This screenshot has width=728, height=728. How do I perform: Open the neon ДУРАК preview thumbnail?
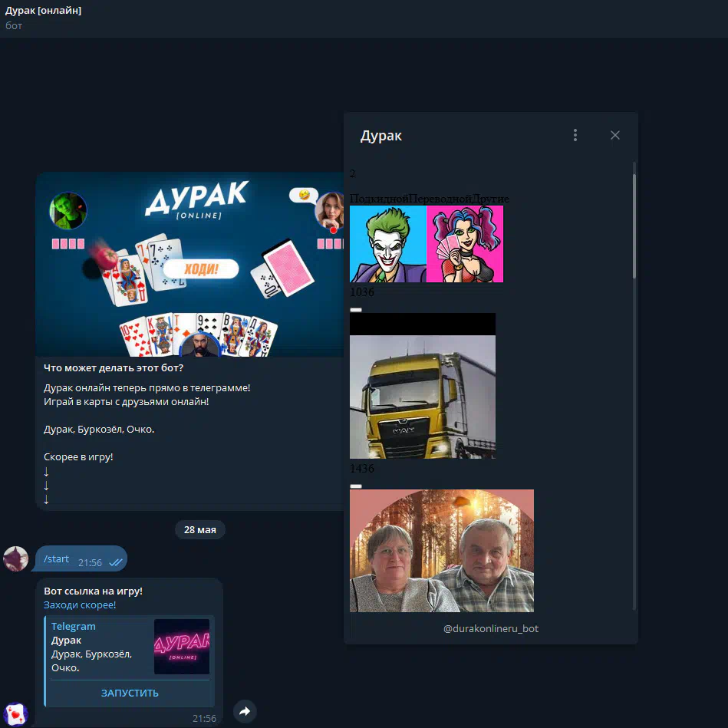(x=182, y=646)
